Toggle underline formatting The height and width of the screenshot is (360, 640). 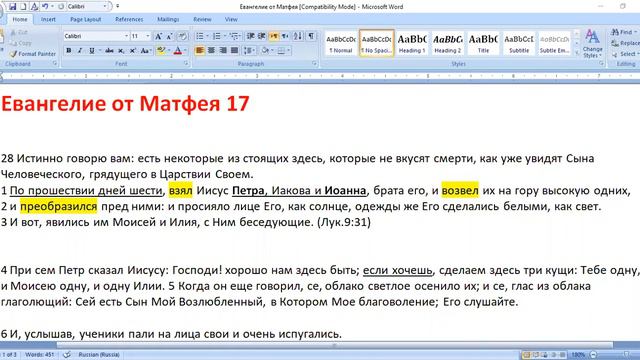click(x=92, y=51)
